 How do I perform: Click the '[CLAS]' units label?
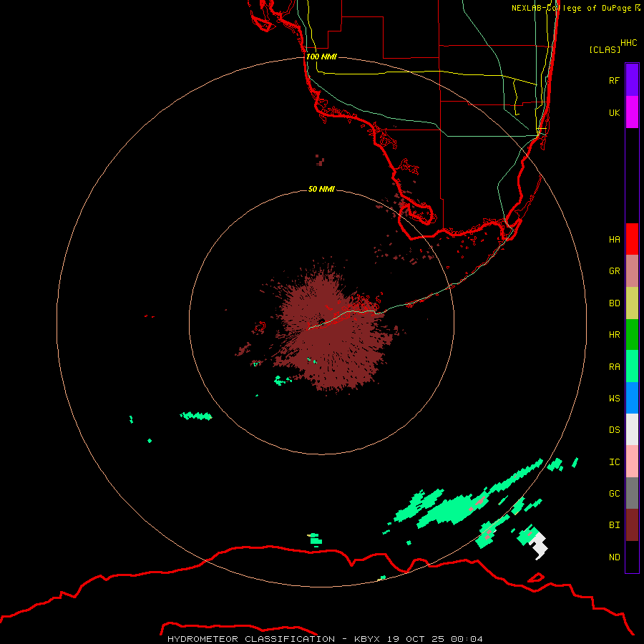[x=605, y=49]
